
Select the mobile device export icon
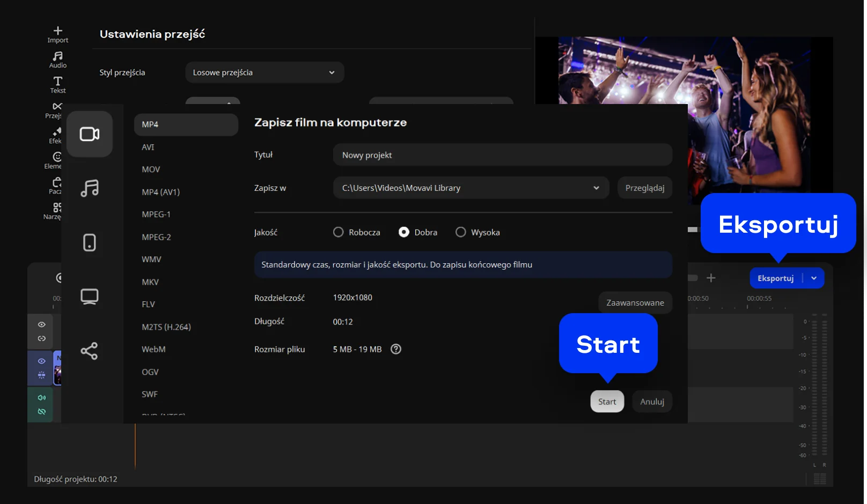[x=90, y=242]
